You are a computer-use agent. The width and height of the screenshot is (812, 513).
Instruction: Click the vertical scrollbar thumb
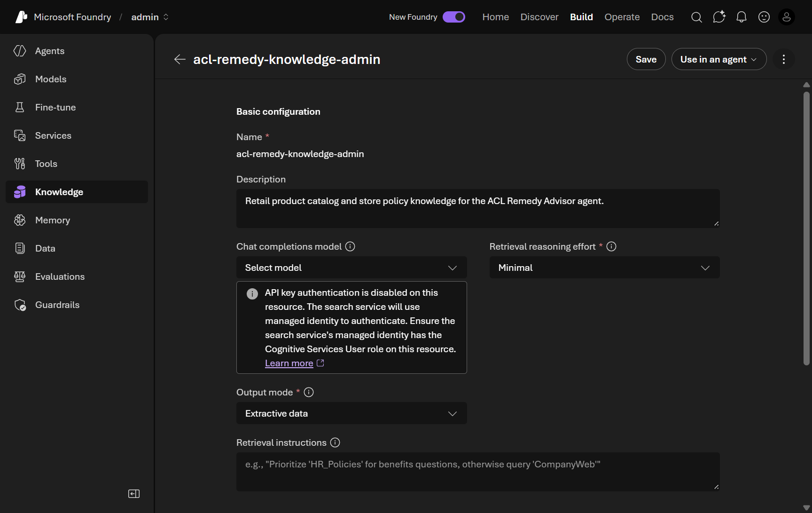click(806, 228)
